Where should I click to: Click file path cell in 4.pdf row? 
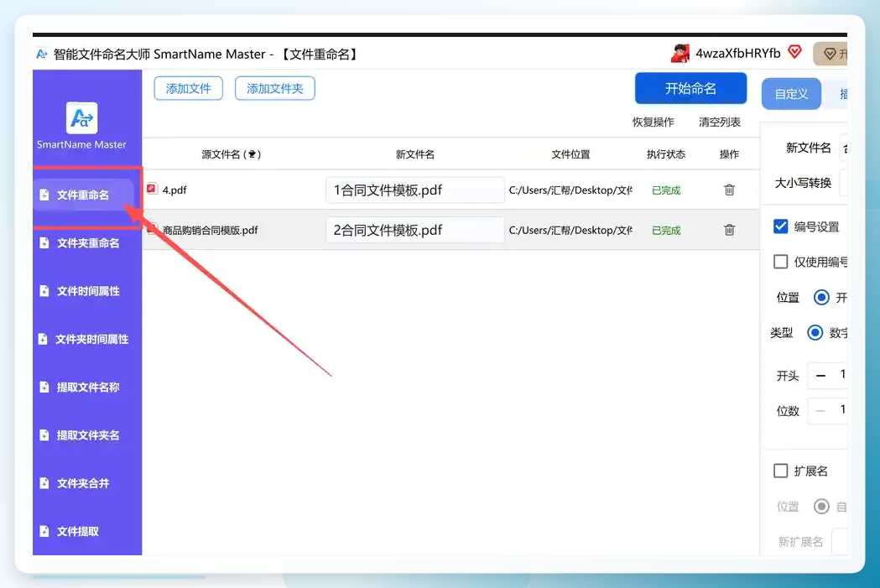570,190
